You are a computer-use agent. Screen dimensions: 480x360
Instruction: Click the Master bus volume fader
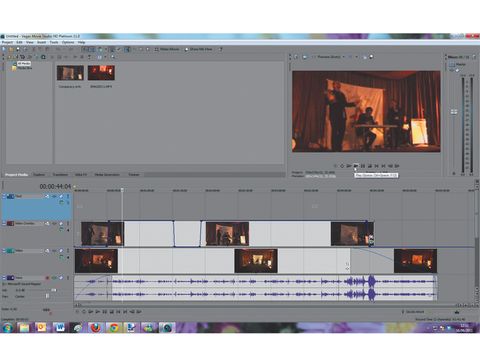coord(454,112)
